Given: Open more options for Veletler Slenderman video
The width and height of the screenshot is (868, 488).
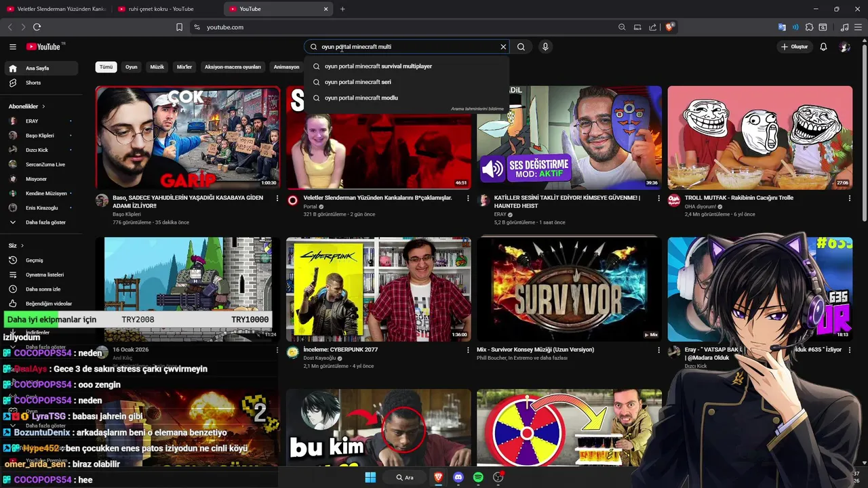Looking at the screenshot, I should tap(467, 199).
